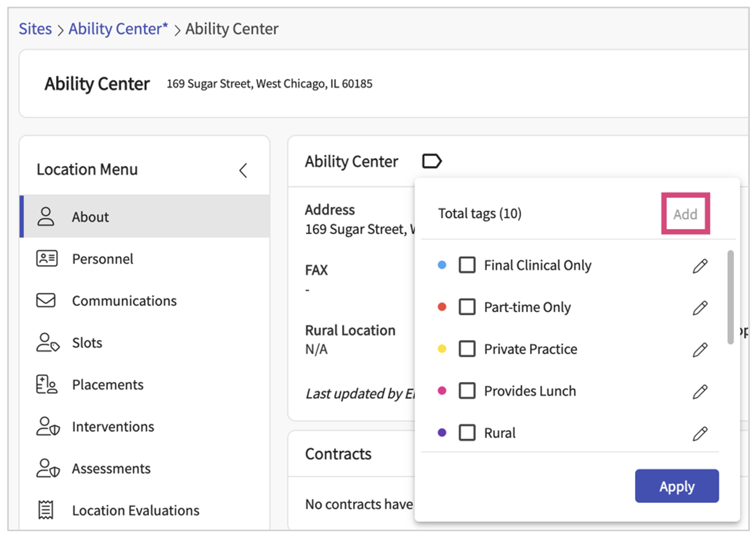Edit the Final Clinical Only tag

tap(700, 266)
